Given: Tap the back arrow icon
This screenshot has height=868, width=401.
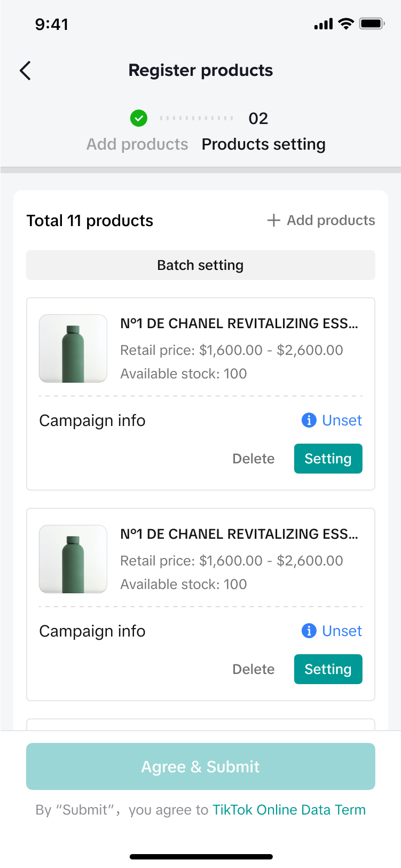Looking at the screenshot, I should 25,71.
